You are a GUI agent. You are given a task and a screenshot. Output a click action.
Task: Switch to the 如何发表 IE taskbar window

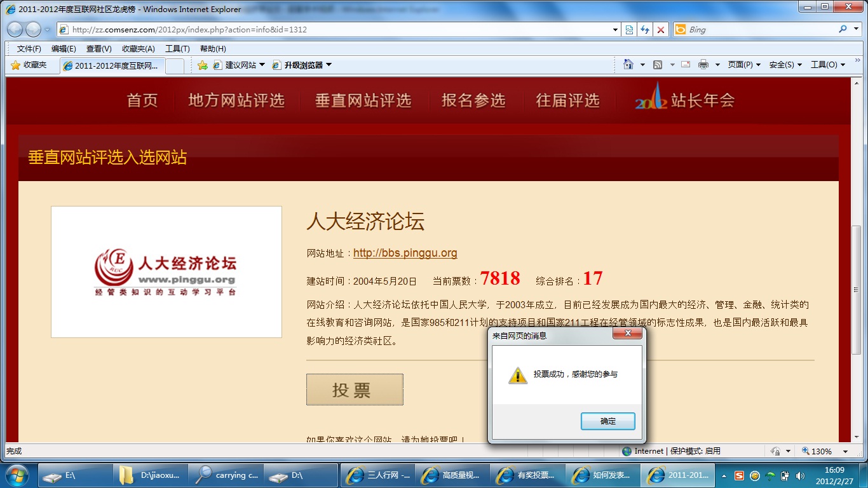[603, 475]
